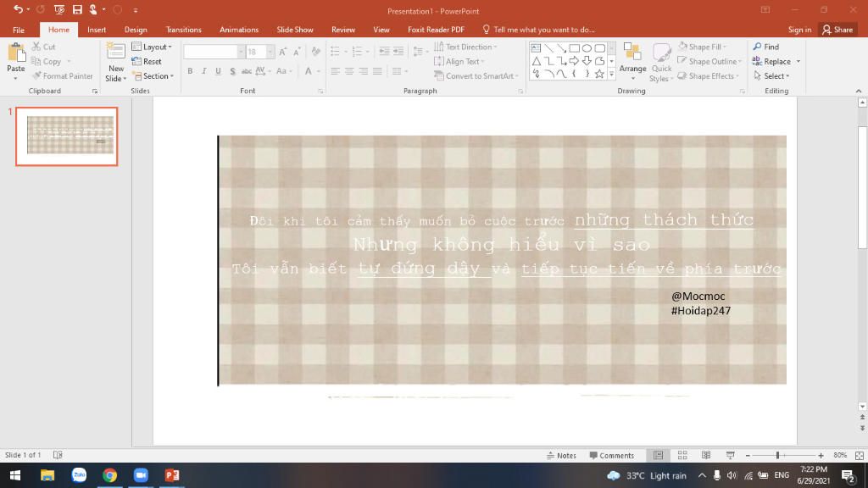The image size is (868, 488).
Task: Open Quick Styles gallery
Action: 661,63
